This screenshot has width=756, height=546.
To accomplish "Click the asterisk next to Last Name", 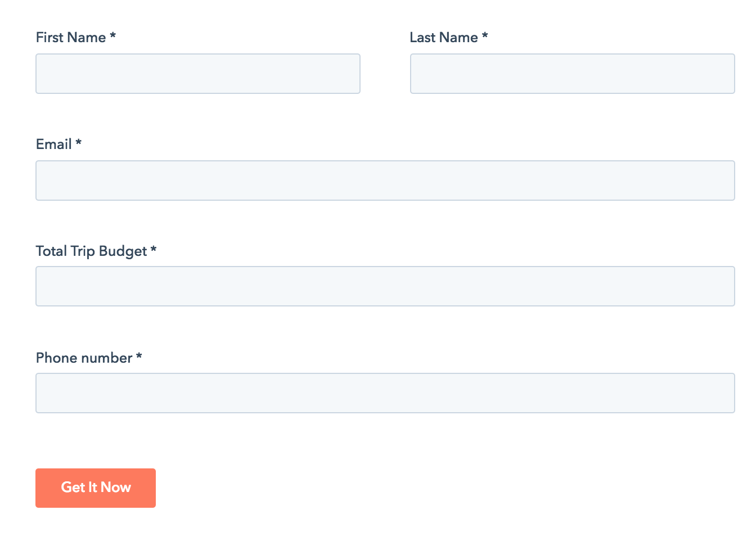I will click(x=485, y=37).
